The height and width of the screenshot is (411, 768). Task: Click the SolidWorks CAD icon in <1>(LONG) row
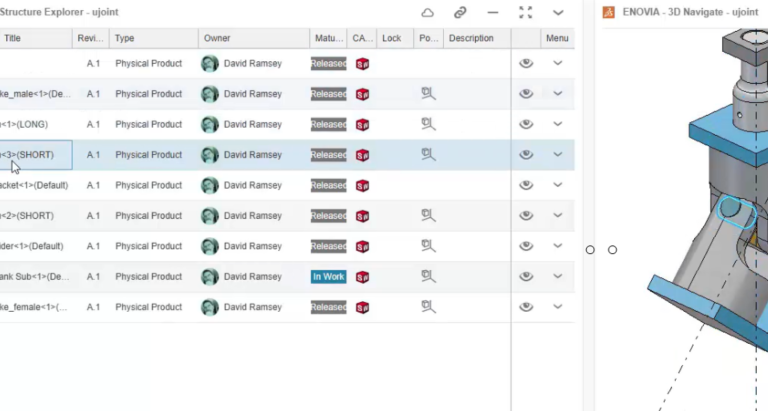click(x=362, y=124)
